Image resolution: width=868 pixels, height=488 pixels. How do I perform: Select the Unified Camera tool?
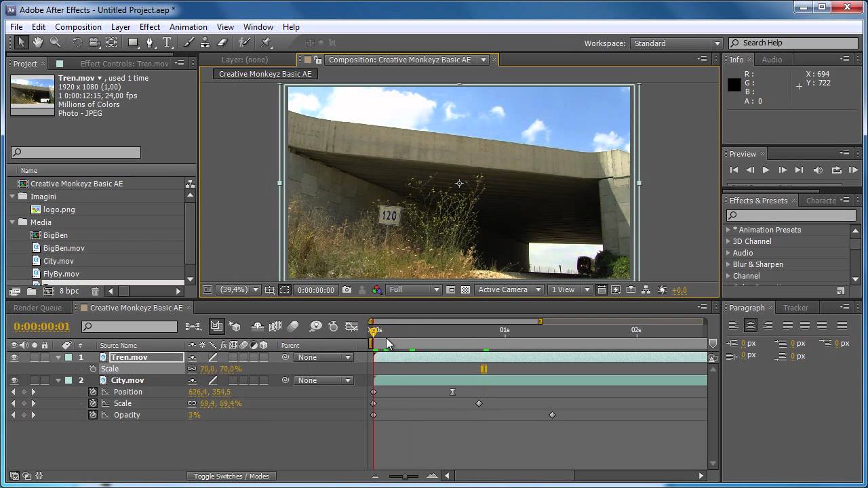94,42
